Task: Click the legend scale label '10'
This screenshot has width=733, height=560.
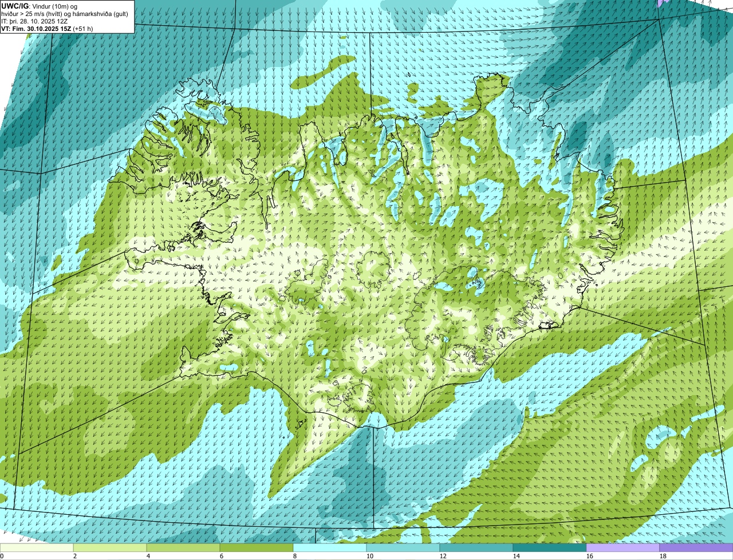Action: pos(370,556)
